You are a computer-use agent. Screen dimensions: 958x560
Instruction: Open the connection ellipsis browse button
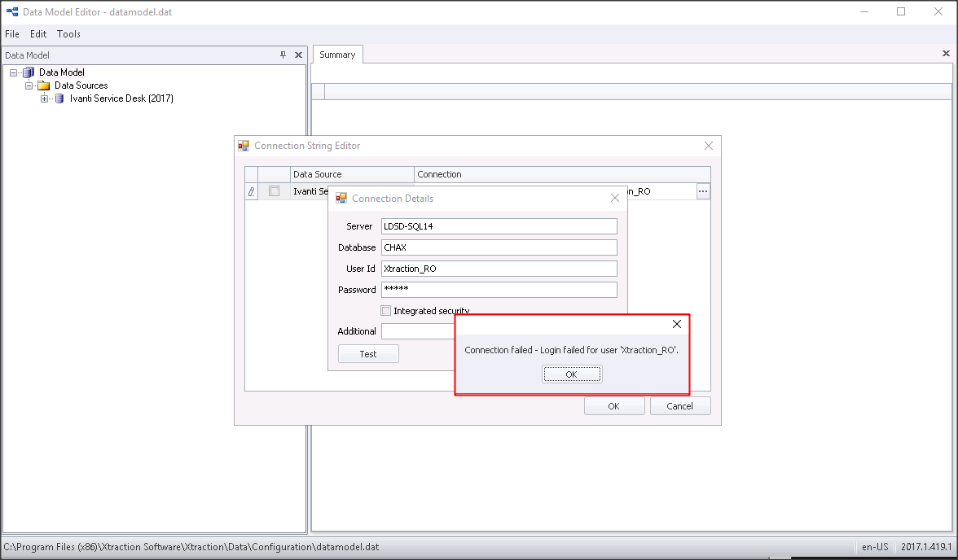point(702,190)
